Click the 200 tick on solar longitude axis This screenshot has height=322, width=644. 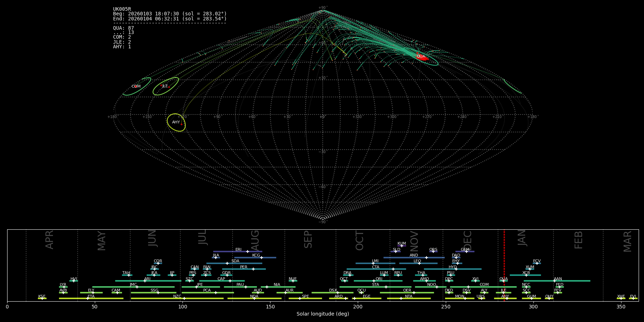(x=358, y=307)
